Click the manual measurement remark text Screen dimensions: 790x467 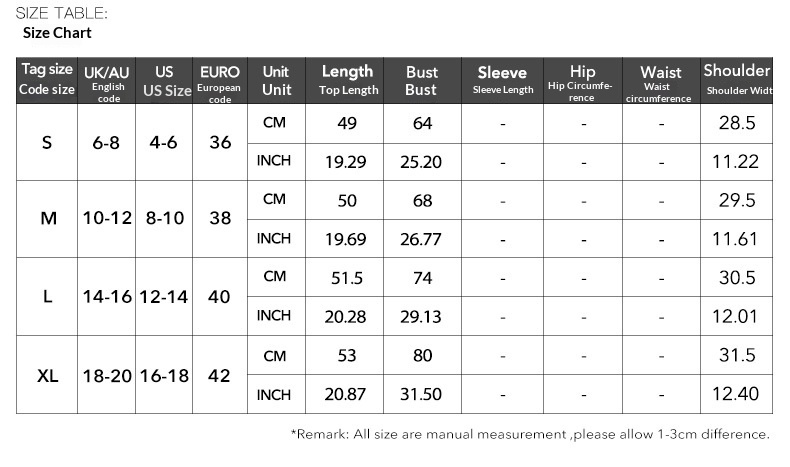(x=530, y=434)
